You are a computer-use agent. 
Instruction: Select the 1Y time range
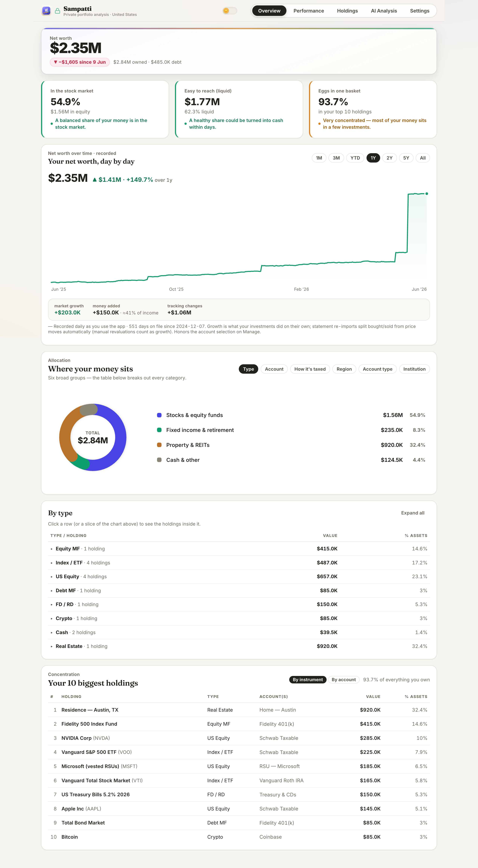[x=373, y=158]
